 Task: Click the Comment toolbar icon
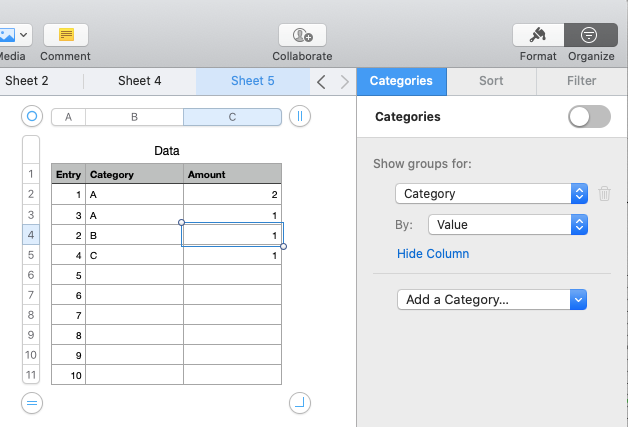pos(65,34)
